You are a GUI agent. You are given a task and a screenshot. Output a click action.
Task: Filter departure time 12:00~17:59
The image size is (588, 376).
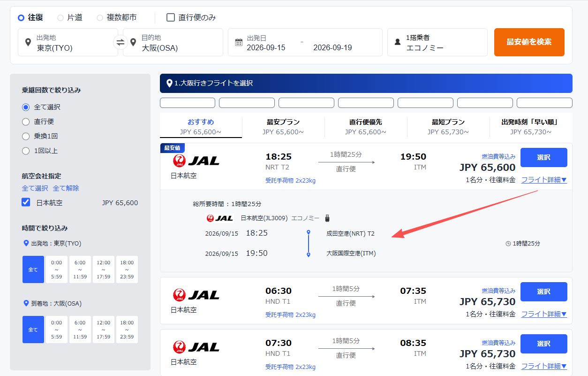[103, 269]
